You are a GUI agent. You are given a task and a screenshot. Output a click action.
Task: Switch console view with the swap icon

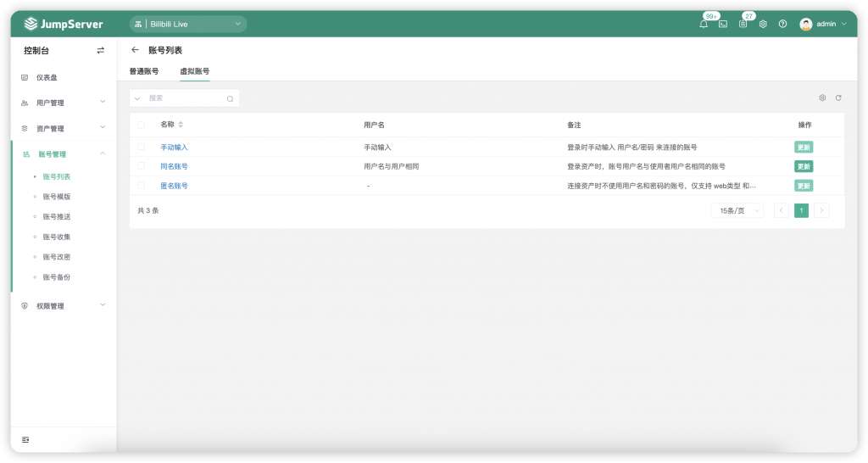pos(100,50)
